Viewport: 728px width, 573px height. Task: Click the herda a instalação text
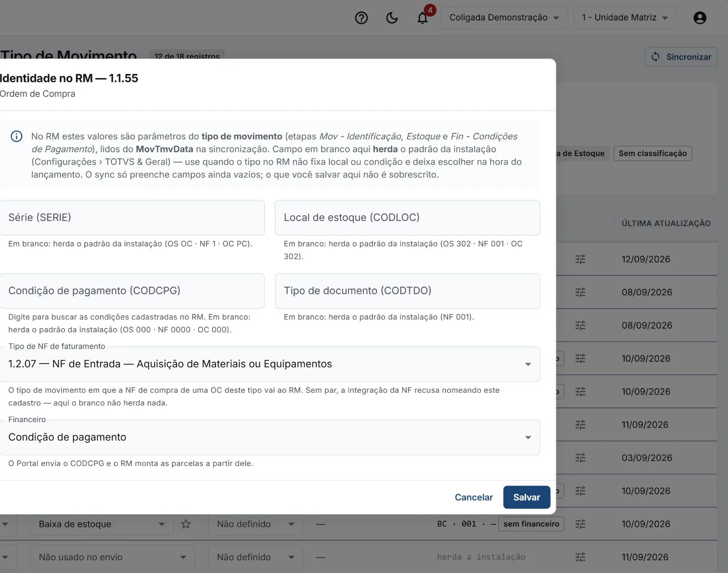coord(481,557)
